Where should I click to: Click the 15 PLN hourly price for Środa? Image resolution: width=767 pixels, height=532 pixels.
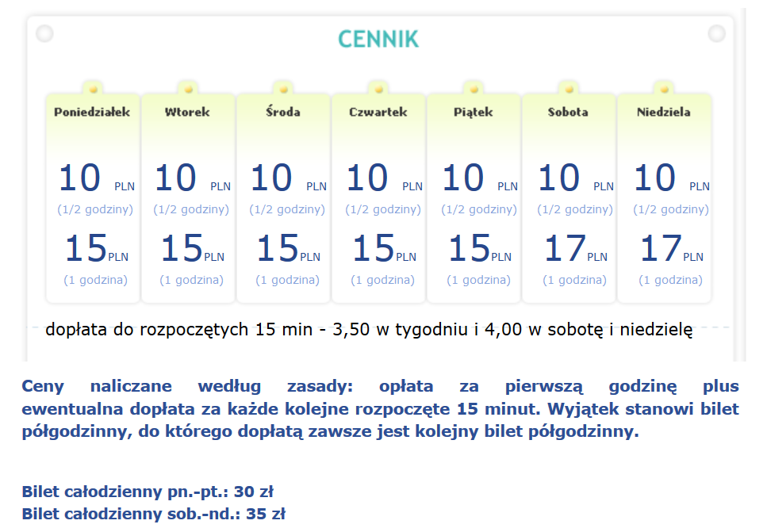[288, 249]
